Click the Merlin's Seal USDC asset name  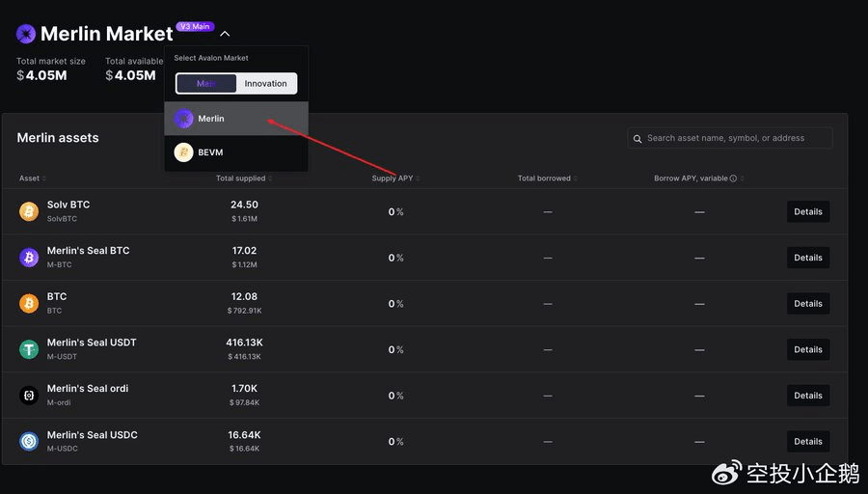[92, 435]
